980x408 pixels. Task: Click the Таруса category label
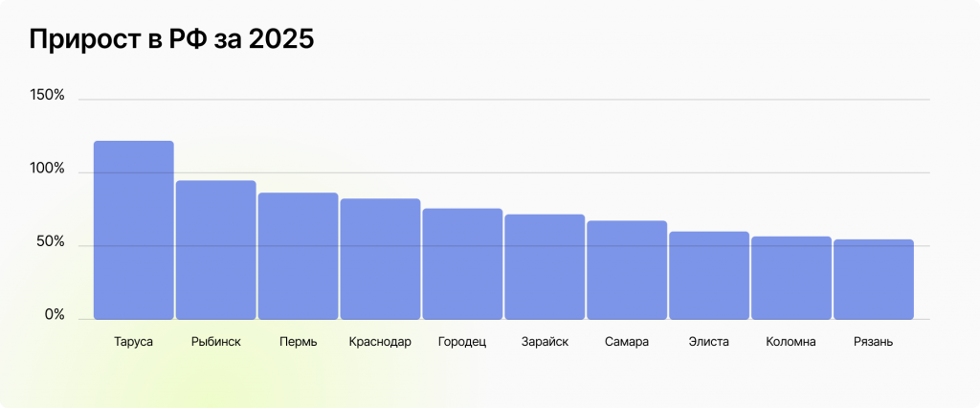coord(134,342)
